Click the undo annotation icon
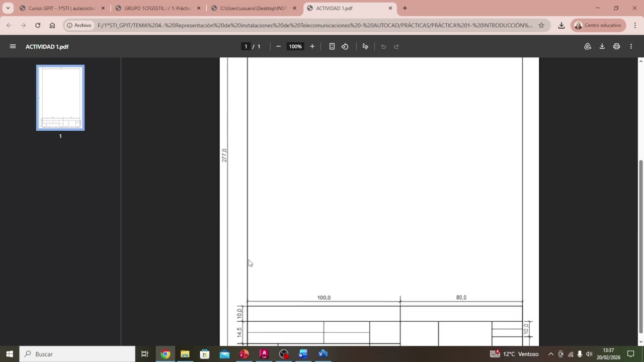This screenshot has height=362, width=644. [x=383, y=46]
